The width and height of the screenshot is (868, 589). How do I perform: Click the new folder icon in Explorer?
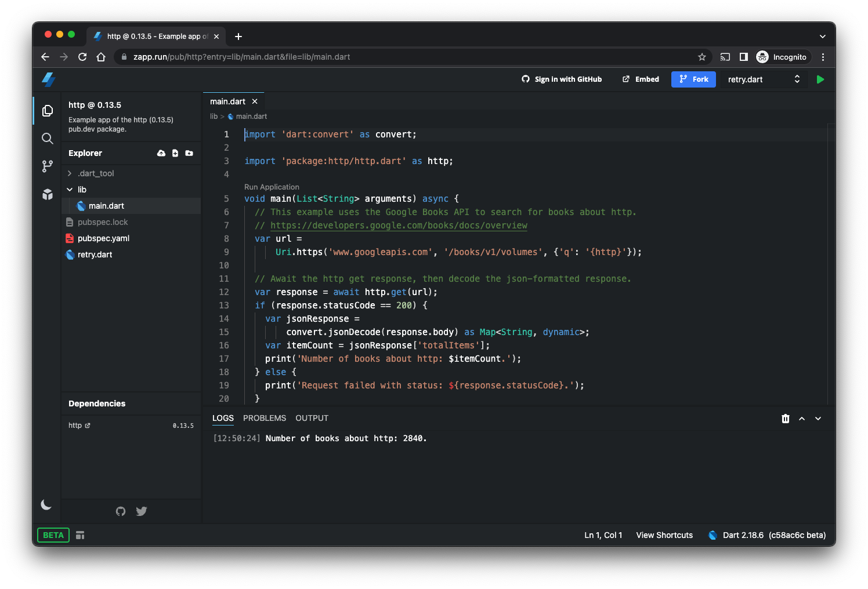[x=189, y=153]
